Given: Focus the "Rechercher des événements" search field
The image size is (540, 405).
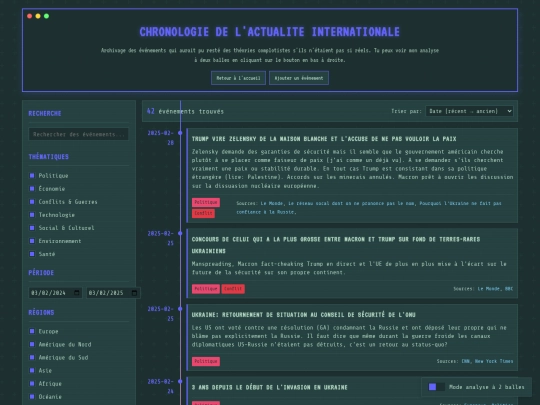Looking at the screenshot, I should click(79, 134).
